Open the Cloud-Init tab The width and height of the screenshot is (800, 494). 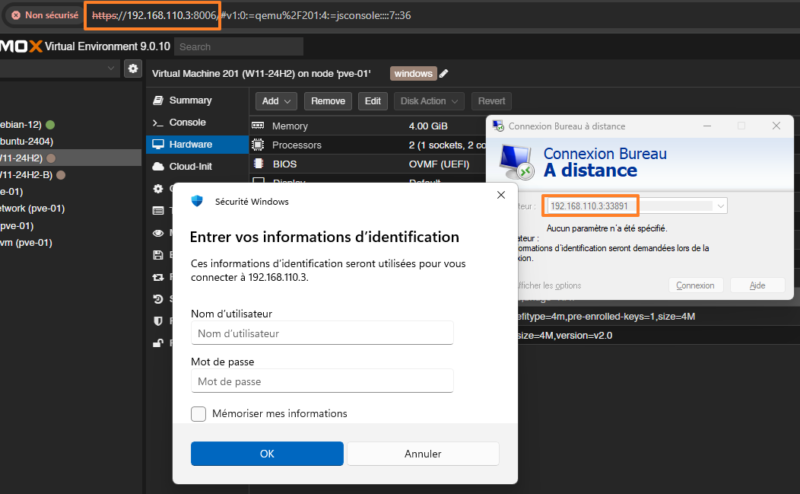coord(190,166)
